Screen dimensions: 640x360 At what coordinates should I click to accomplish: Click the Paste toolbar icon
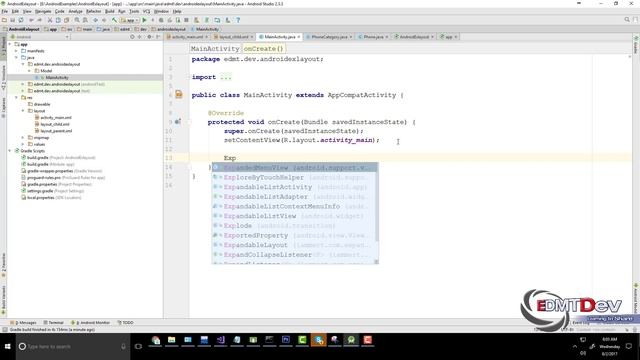pyautogui.click(x=66, y=20)
